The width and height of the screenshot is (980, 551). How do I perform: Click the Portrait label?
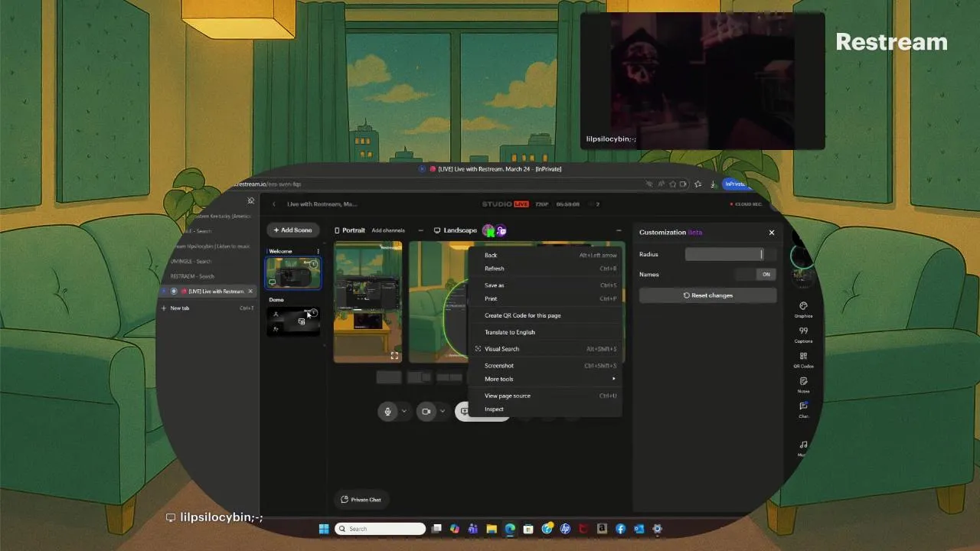tap(354, 230)
